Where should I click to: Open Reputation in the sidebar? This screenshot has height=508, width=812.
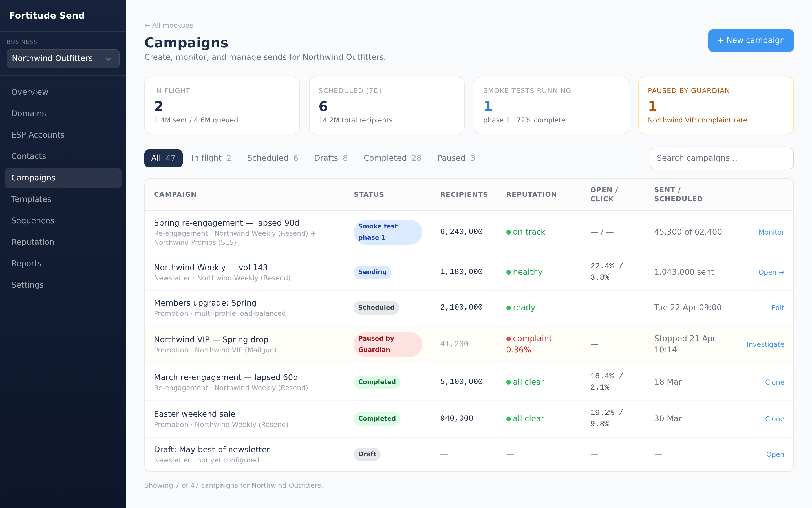[63, 242]
